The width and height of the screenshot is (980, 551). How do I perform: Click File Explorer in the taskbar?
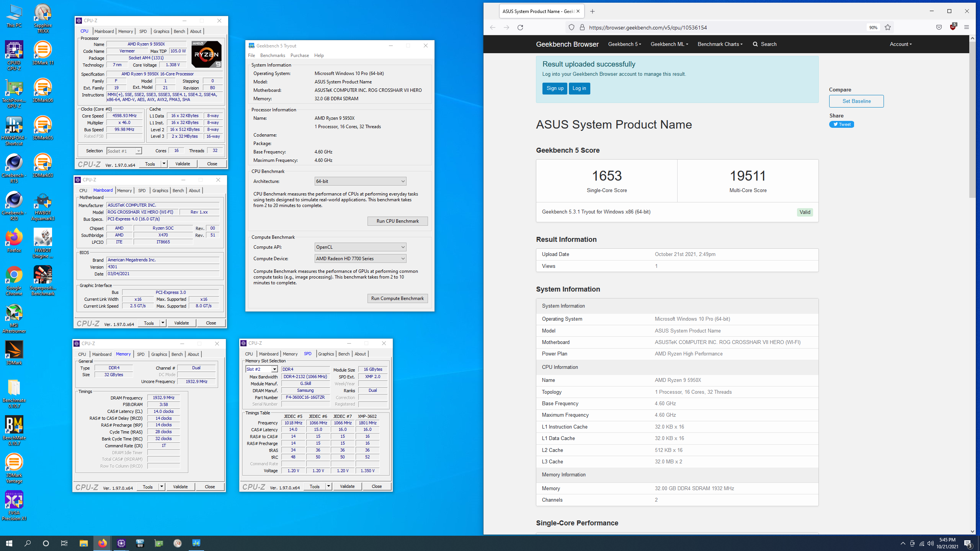(83, 543)
